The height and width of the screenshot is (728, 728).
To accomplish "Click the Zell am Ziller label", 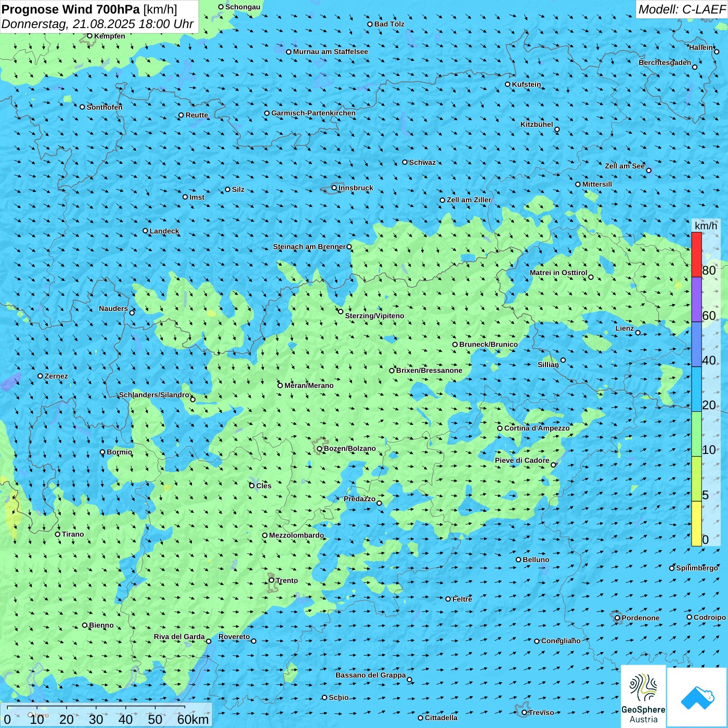I will point(469,200).
